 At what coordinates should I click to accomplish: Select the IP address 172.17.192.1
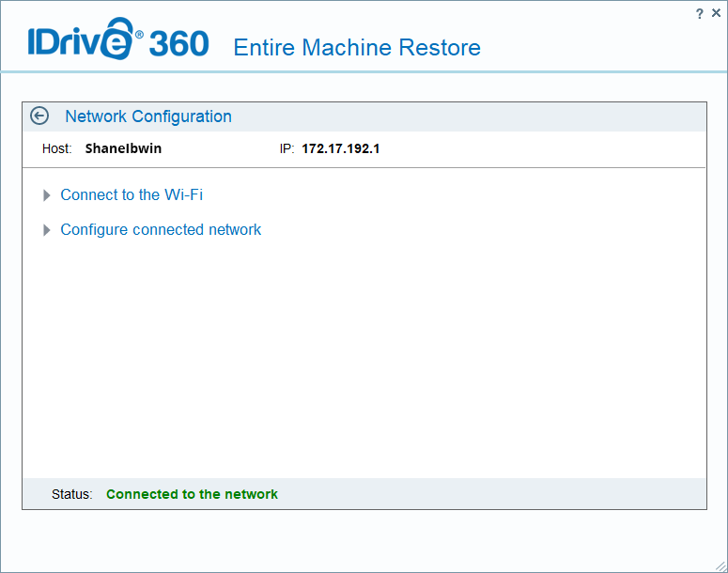pyautogui.click(x=340, y=148)
